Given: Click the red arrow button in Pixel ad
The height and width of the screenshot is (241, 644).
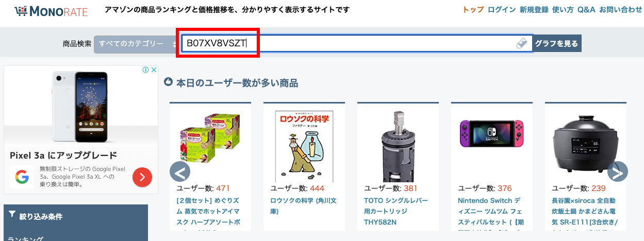Looking at the screenshot, I should 142,177.
